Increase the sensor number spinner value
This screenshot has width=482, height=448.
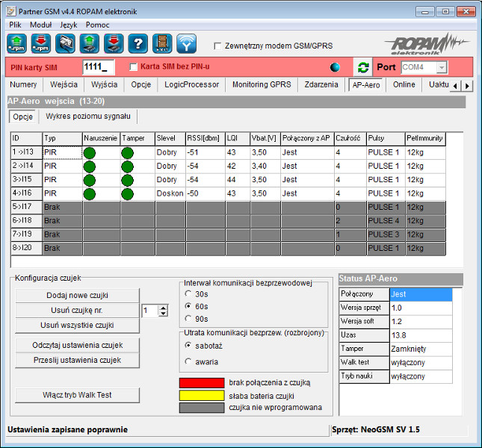point(164,307)
